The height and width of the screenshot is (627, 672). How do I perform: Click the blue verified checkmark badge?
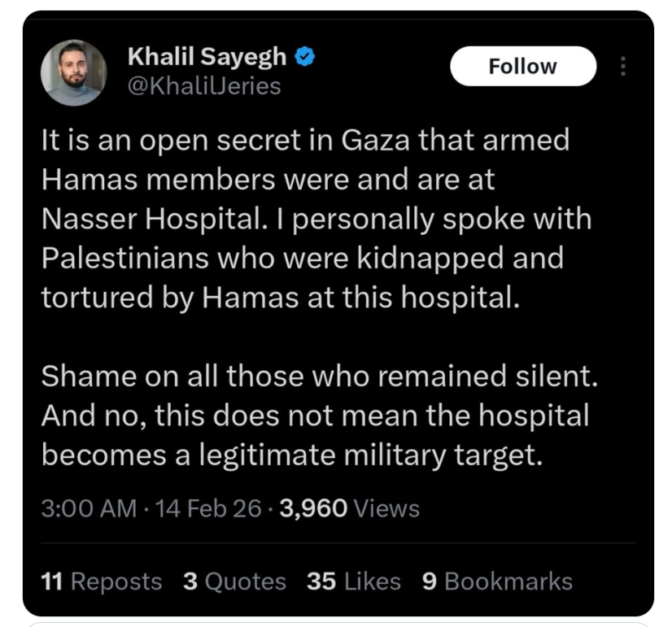[x=305, y=56]
